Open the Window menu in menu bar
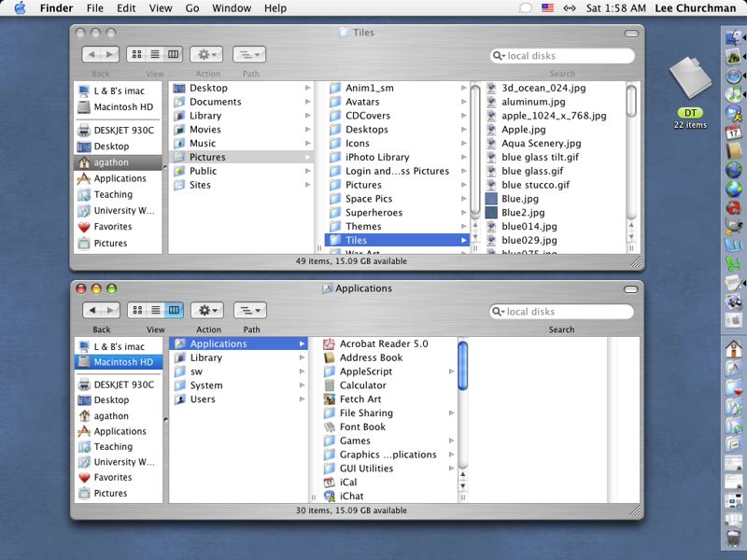 click(231, 8)
